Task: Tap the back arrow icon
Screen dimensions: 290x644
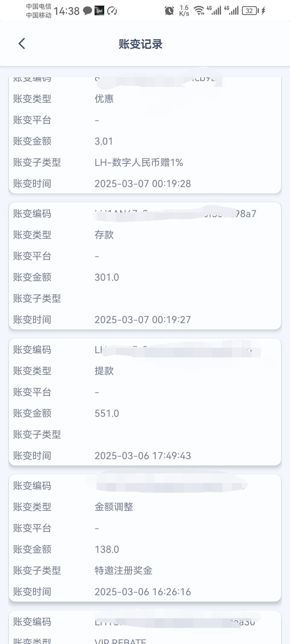Action: click(22, 43)
